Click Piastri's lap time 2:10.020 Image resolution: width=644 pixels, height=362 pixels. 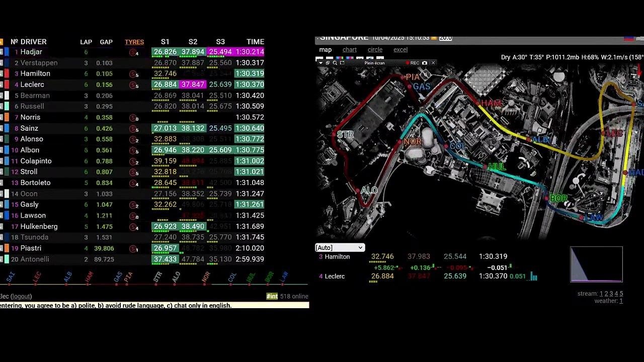250,248
